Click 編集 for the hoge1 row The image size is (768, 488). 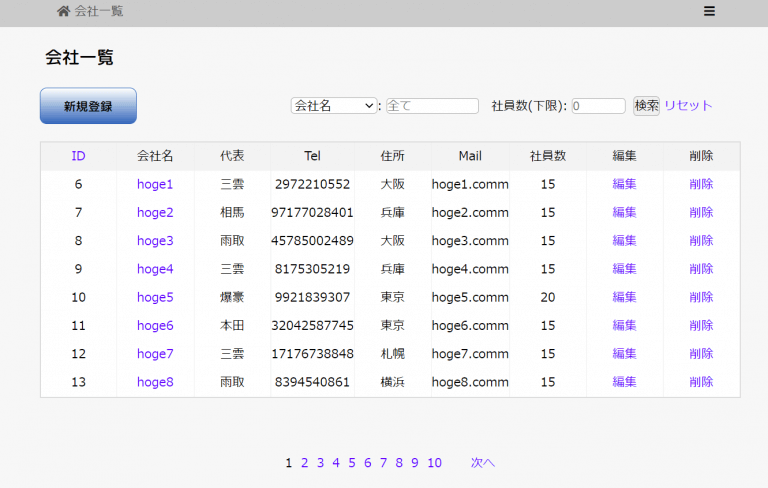pyautogui.click(x=624, y=184)
